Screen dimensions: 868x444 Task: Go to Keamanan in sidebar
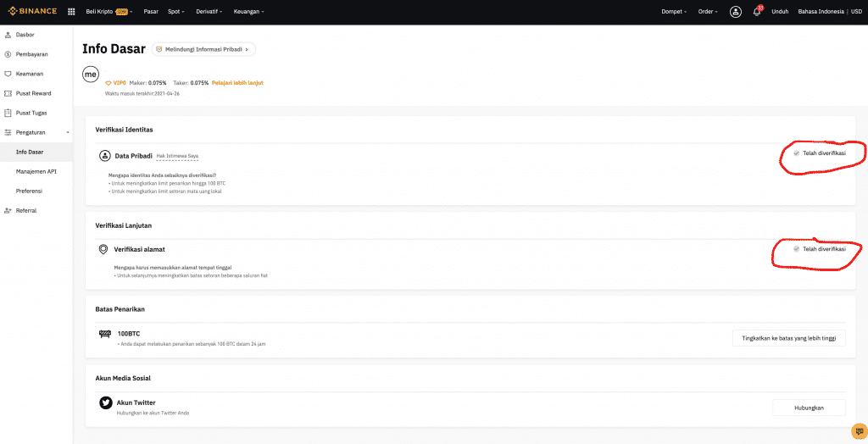pos(29,74)
